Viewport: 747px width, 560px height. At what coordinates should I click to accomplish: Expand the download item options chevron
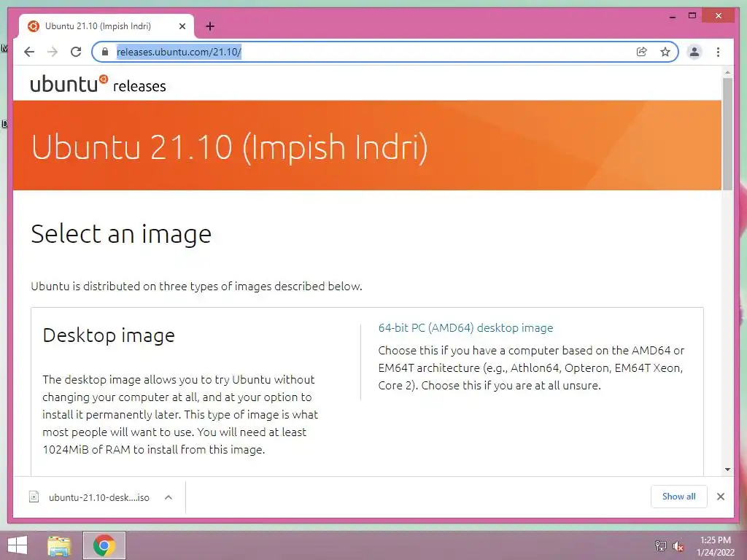point(169,497)
